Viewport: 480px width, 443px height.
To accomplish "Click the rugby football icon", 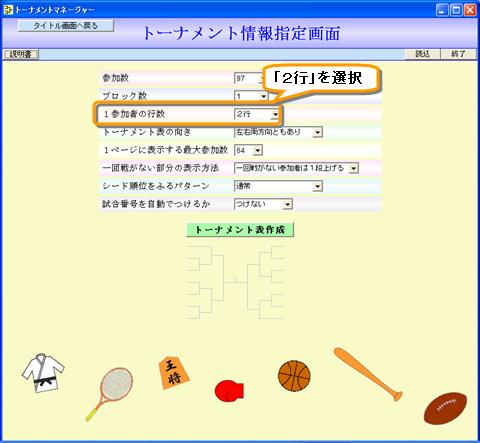I will coord(445,408).
